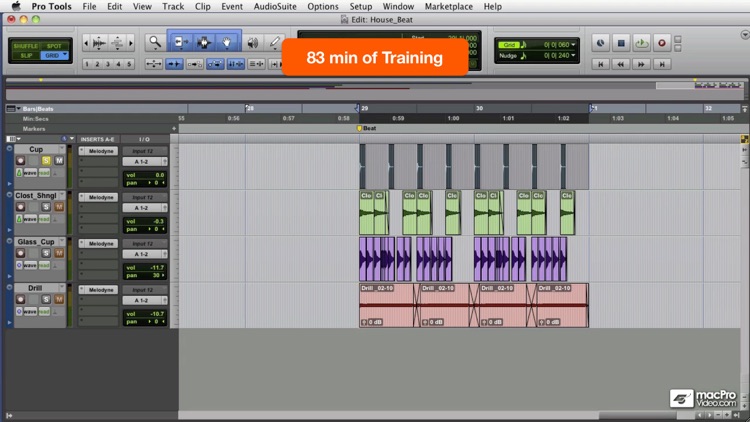750x422 pixels.
Task: Click the MIDI note zoom button
Action: pos(117,44)
